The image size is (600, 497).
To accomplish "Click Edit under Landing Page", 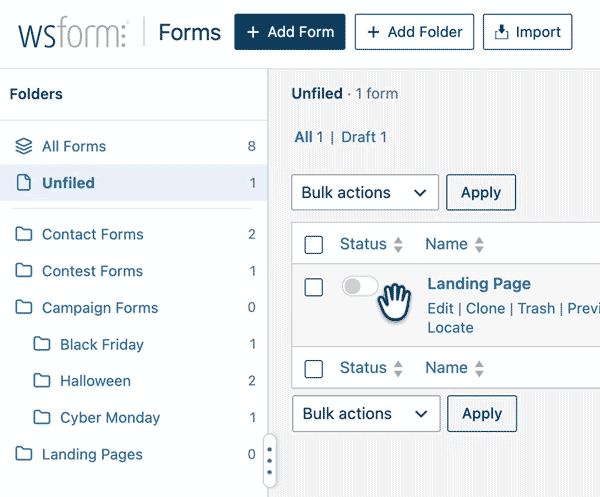I will point(440,308).
